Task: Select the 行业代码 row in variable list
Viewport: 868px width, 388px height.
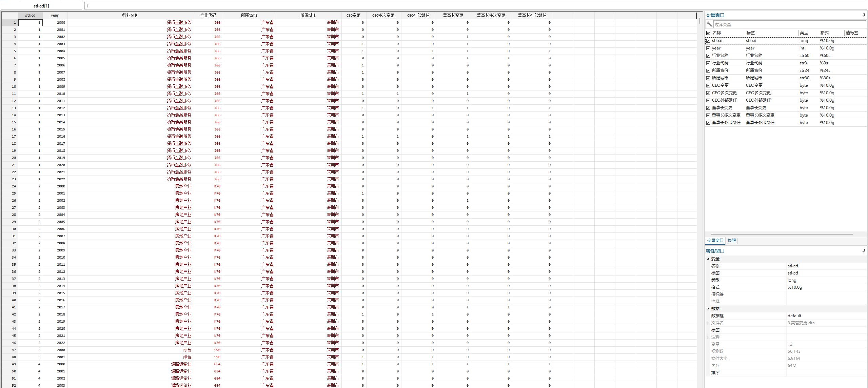Action: pos(720,63)
